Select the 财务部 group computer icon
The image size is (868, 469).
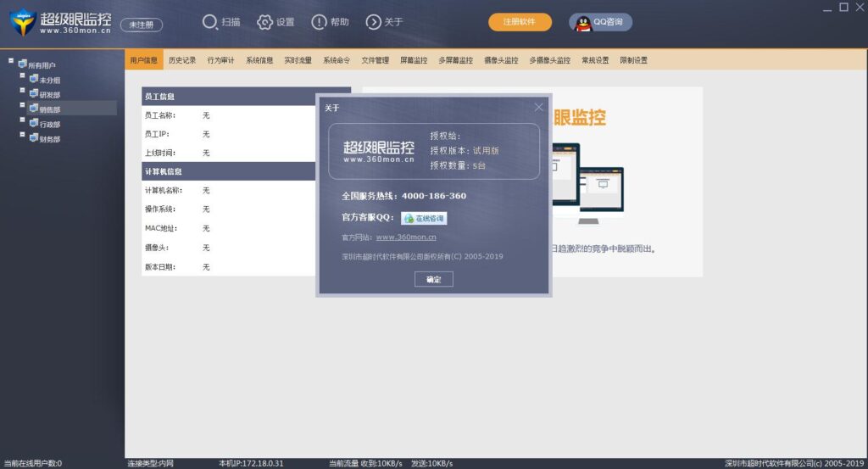click(x=34, y=137)
